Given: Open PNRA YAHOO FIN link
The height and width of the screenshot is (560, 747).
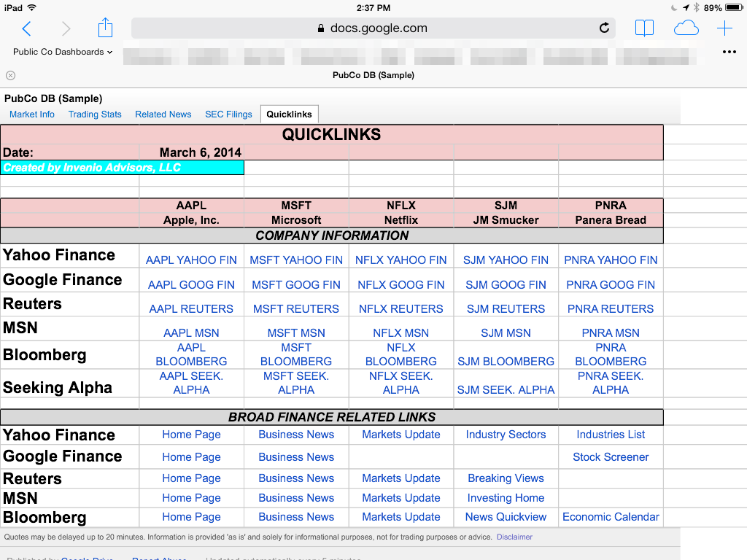Looking at the screenshot, I should [611, 260].
